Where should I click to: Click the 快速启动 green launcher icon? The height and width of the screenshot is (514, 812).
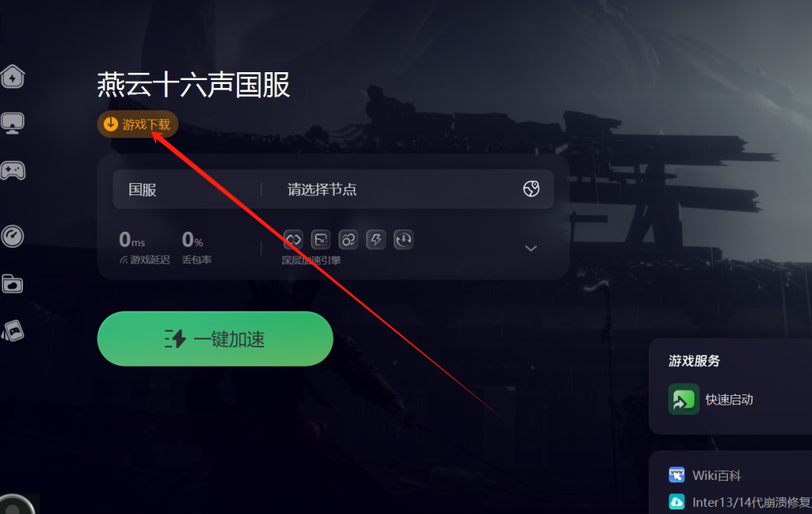click(684, 399)
